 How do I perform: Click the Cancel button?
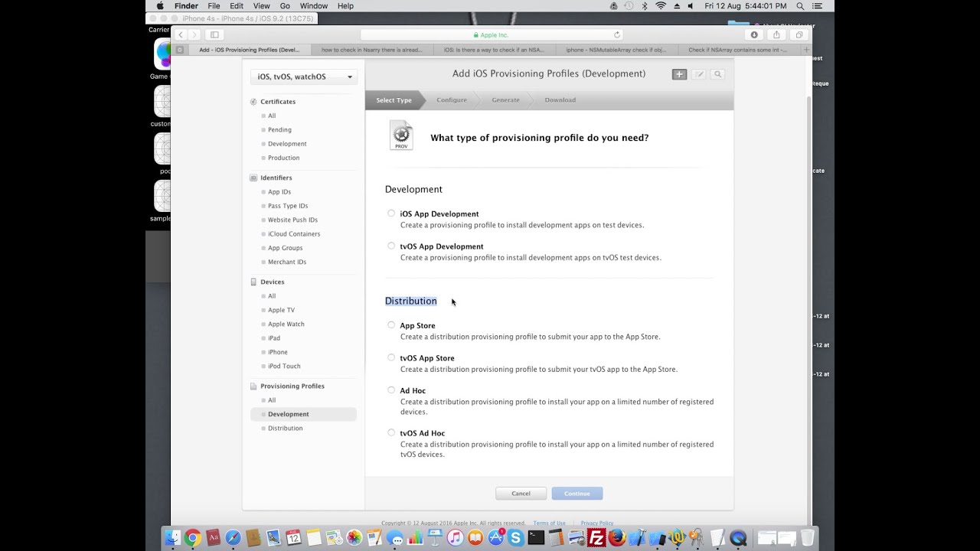tap(521, 494)
